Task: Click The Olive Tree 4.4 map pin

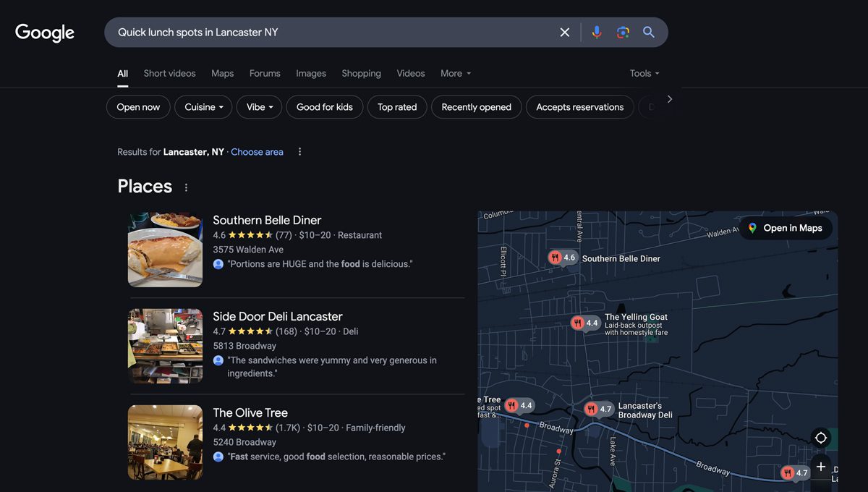Action: click(x=519, y=406)
